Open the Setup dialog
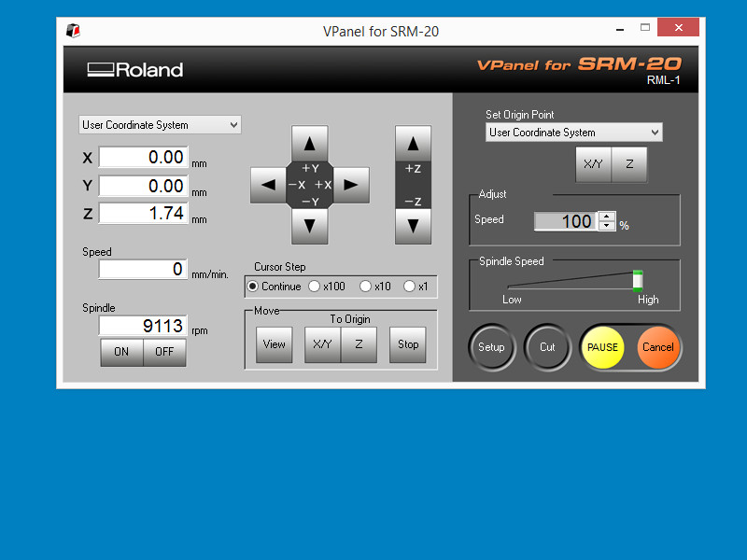The width and height of the screenshot is (747, 560). tap(492, 347)
